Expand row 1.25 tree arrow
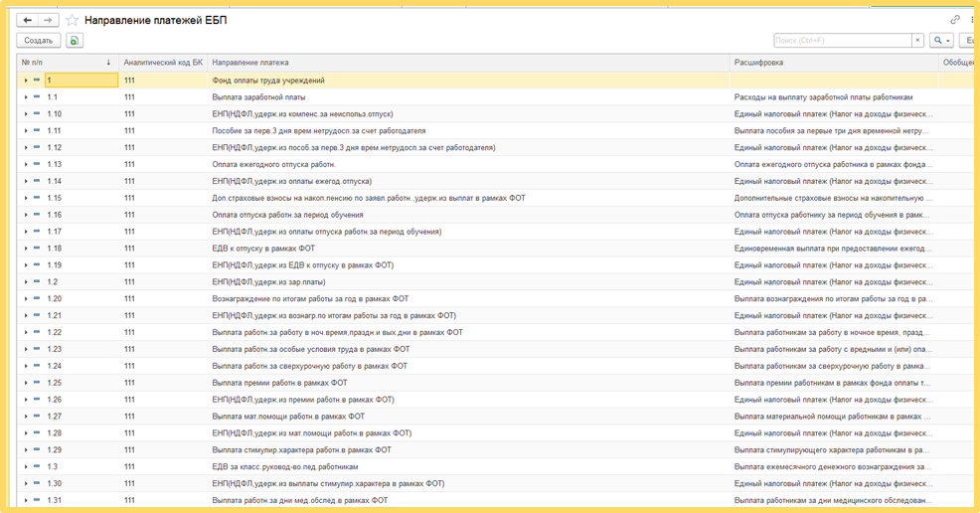The width and height of the screenshot is (980, 513). pyautogui.click(x=26, y=383)
